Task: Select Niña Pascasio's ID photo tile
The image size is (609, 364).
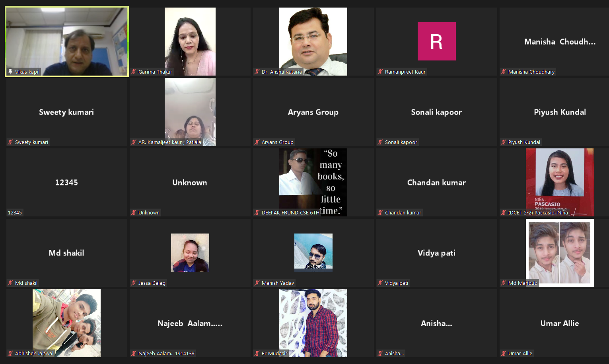Action: click(560, 182)
